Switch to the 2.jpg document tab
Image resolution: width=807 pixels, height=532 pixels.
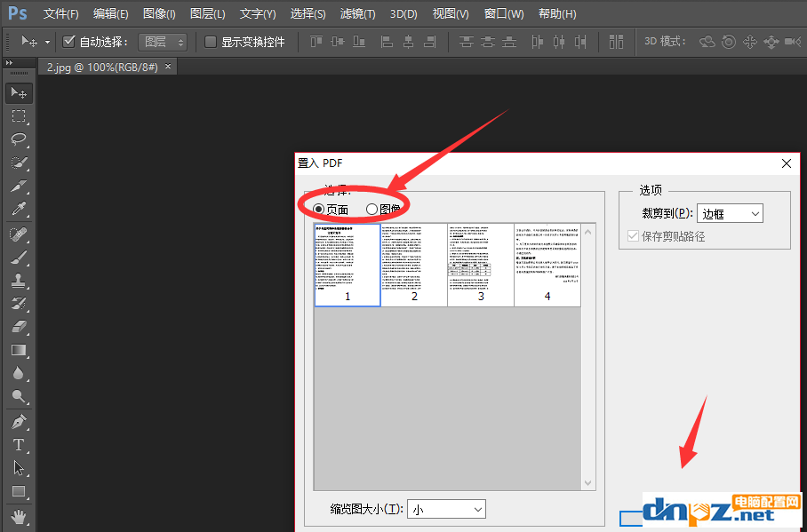(x=102, y=67)
